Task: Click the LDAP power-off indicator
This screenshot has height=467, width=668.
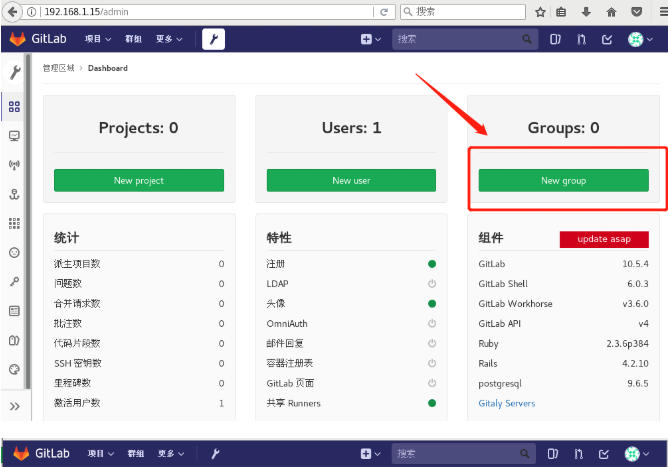Action: 432,283
